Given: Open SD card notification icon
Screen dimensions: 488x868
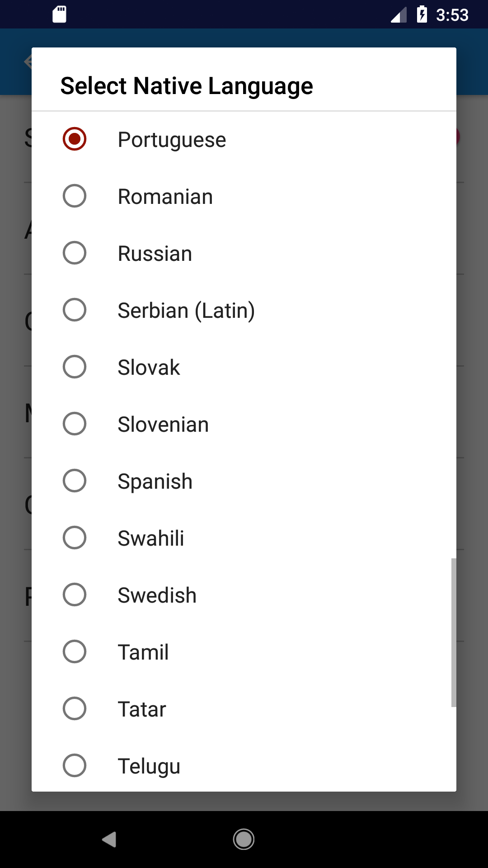Looking at the screenshot, I should 60,14.
